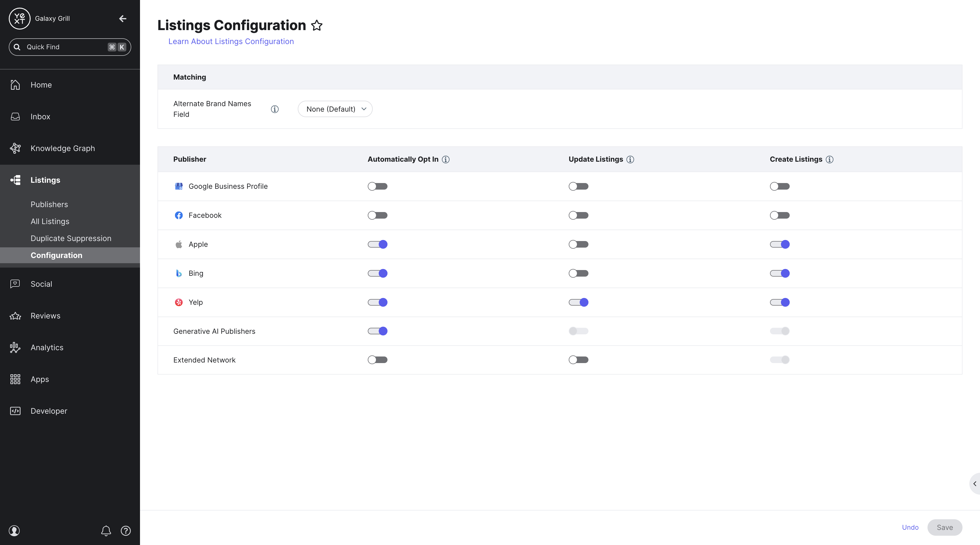
Task: Open the help question mark icon
Action: [x=126, y=530]
